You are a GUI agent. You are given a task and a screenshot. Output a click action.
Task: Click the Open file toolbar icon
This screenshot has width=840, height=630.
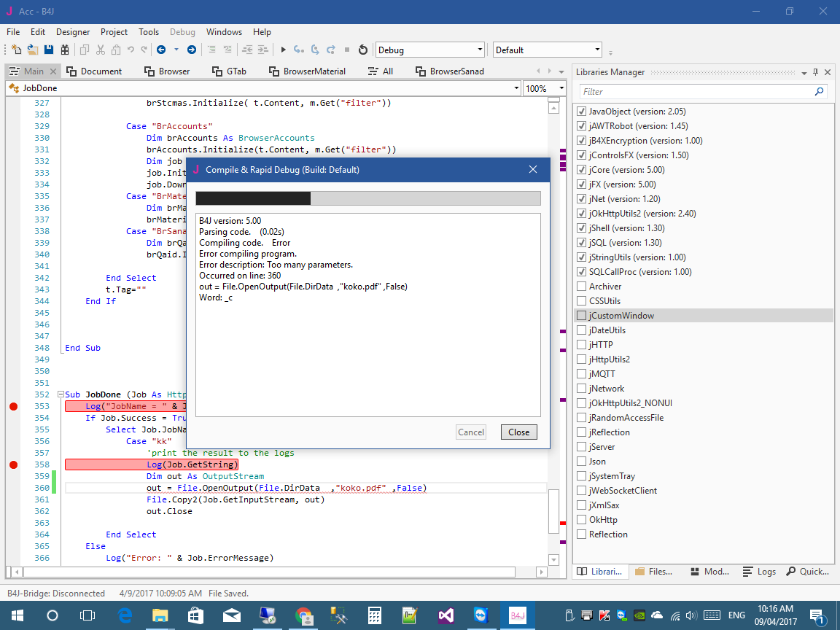point(32,50)
